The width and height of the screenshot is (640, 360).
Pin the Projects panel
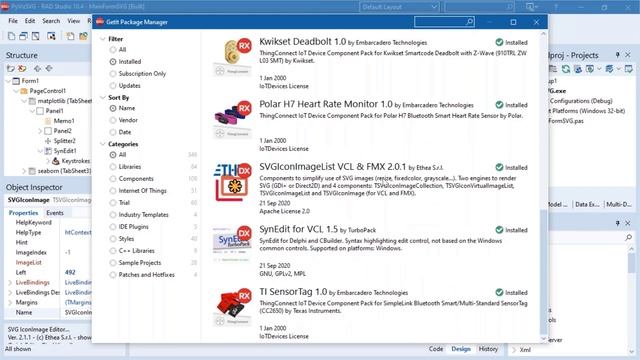tap(618, 55)
